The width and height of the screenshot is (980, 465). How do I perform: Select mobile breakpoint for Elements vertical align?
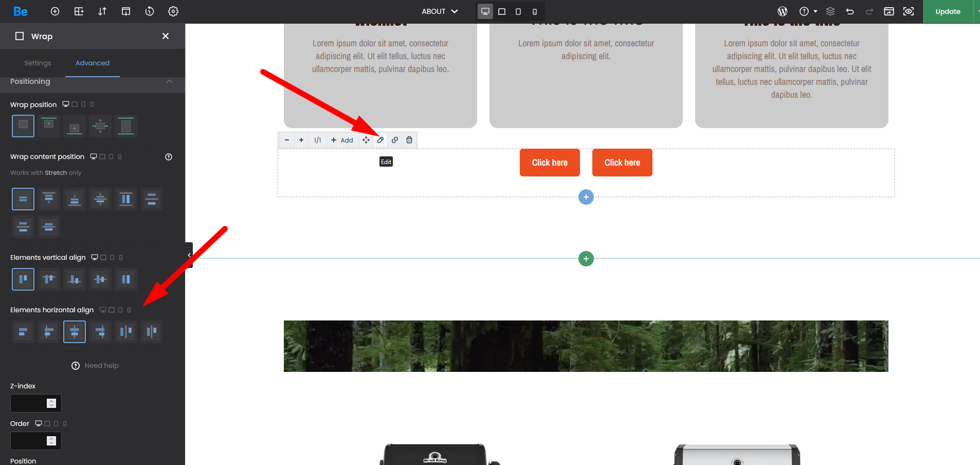(x=121, y=258)
